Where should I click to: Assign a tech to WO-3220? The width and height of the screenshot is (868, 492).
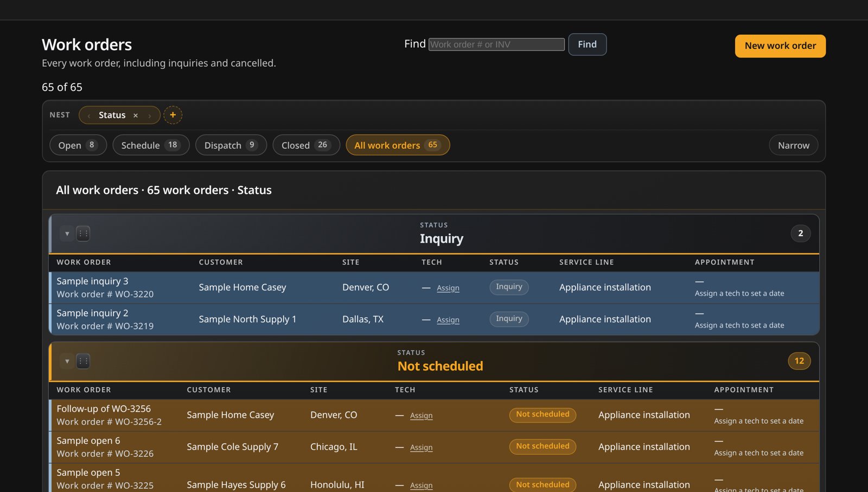coord(448,288)
